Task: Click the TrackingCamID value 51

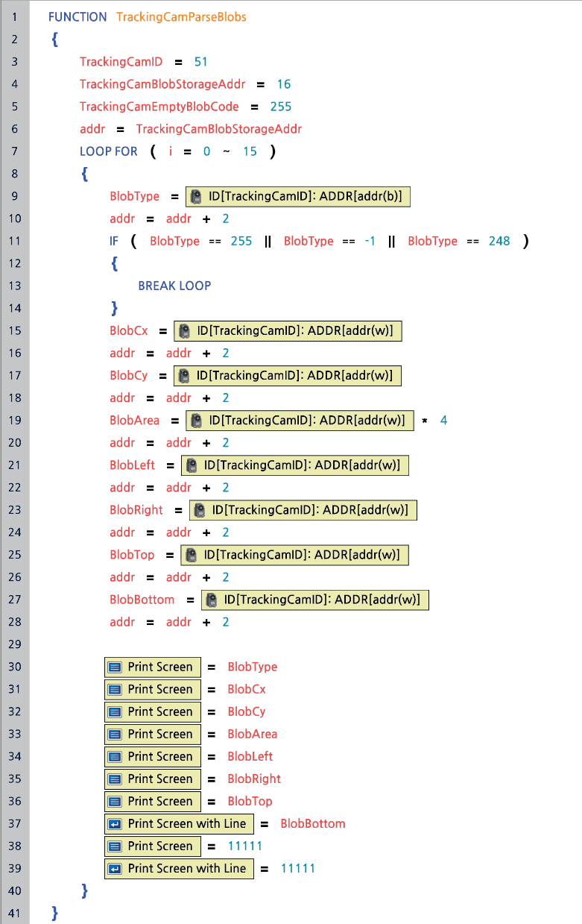Action: [200, 62]
